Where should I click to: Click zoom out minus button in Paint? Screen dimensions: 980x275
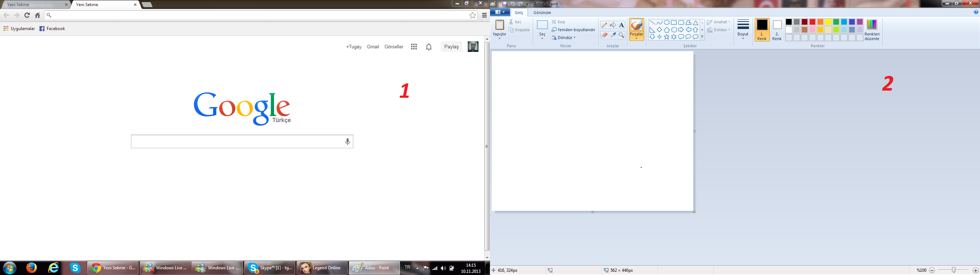pyautogui.click(x=932, y=270)
